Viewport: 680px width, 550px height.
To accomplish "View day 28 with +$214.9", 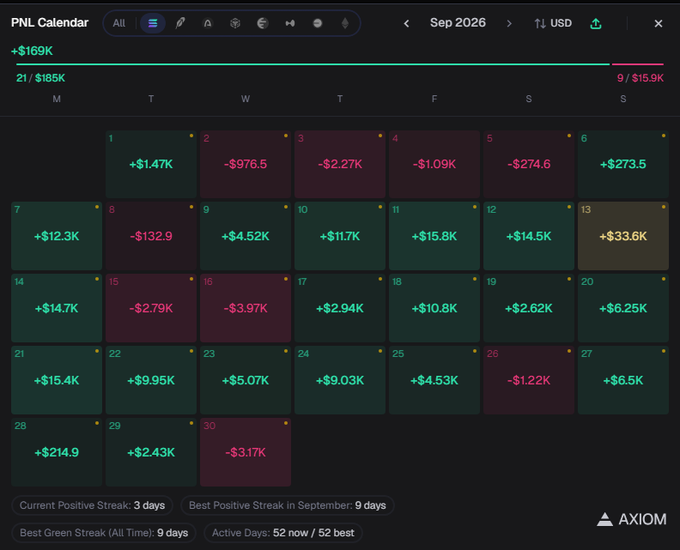I will tap(57, 452).
